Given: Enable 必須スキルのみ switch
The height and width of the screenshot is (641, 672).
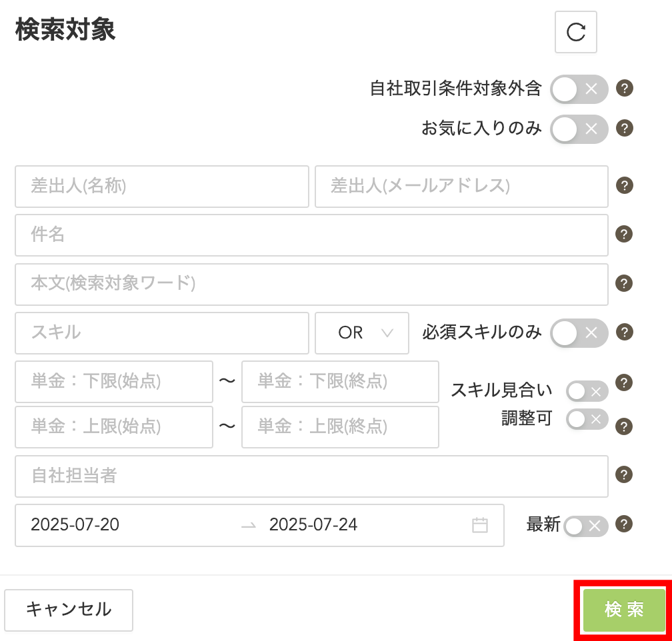Looking at the screenshot, I should pos(579,332).
